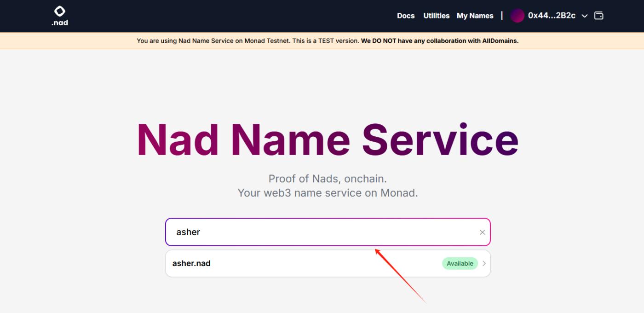Click the "Proof of Nads, onchain." tagline

point(328,179)
